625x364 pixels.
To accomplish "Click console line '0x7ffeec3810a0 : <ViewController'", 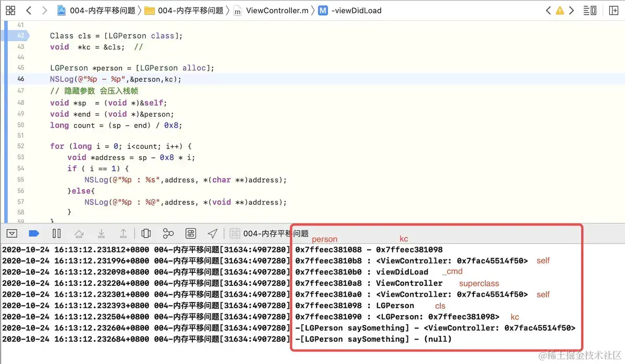I will (411, 294).
